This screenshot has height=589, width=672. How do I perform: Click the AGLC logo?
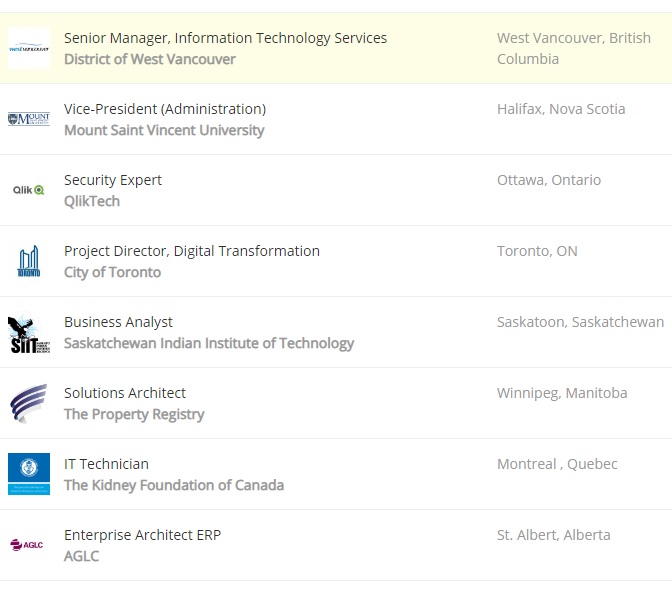tap(28, 545)
